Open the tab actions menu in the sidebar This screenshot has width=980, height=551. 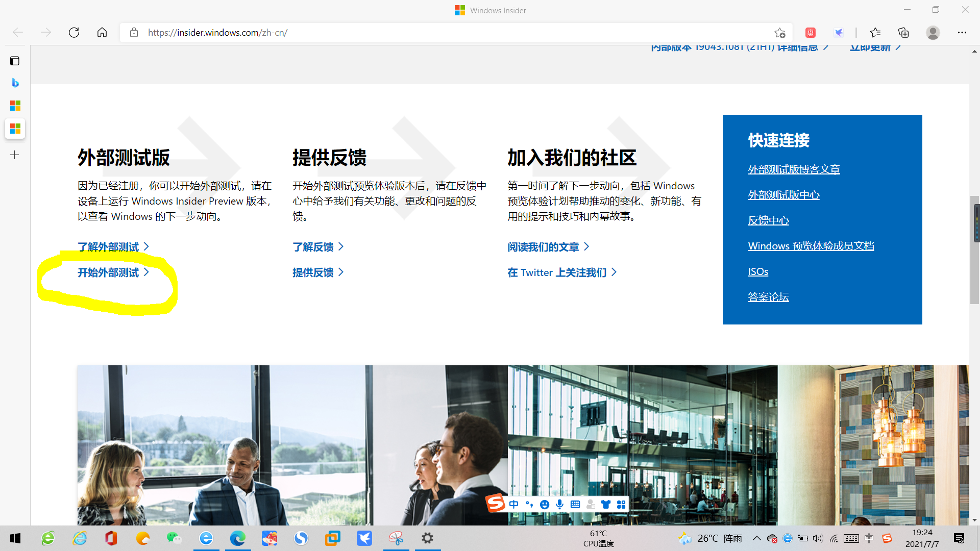[x=15, y=61]
